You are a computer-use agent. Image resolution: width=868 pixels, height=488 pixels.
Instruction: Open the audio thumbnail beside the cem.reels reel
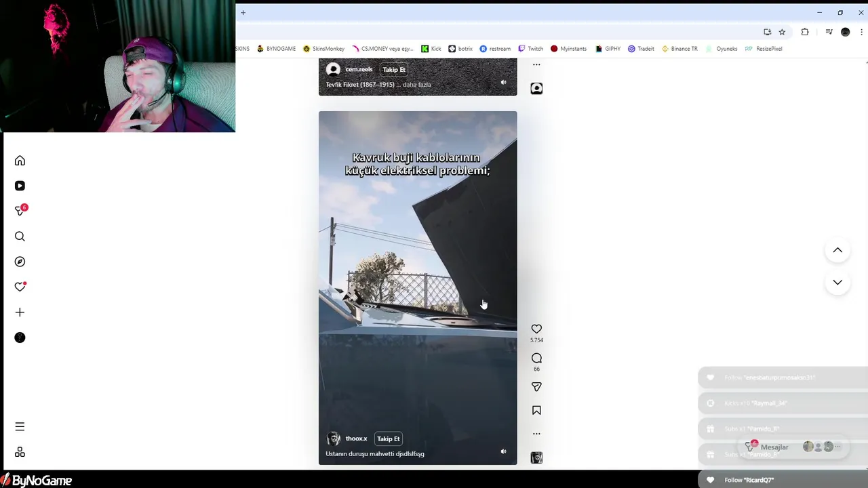[x=536, y=88]
